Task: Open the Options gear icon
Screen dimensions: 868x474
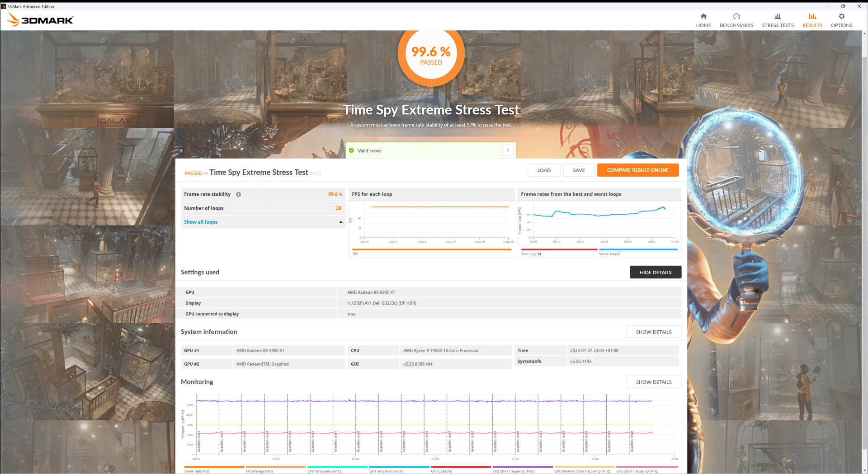Action: point(841,16)
